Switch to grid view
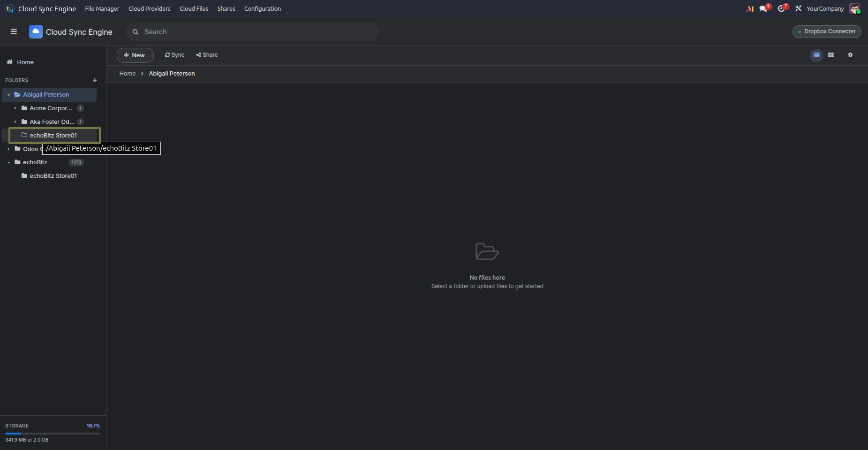The image size is (868, 450). 831,55
